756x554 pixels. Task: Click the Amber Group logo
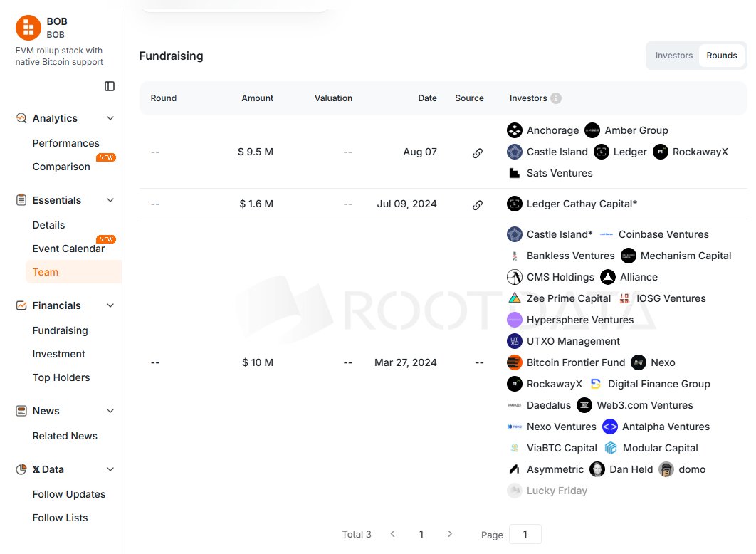pos(592,130)
